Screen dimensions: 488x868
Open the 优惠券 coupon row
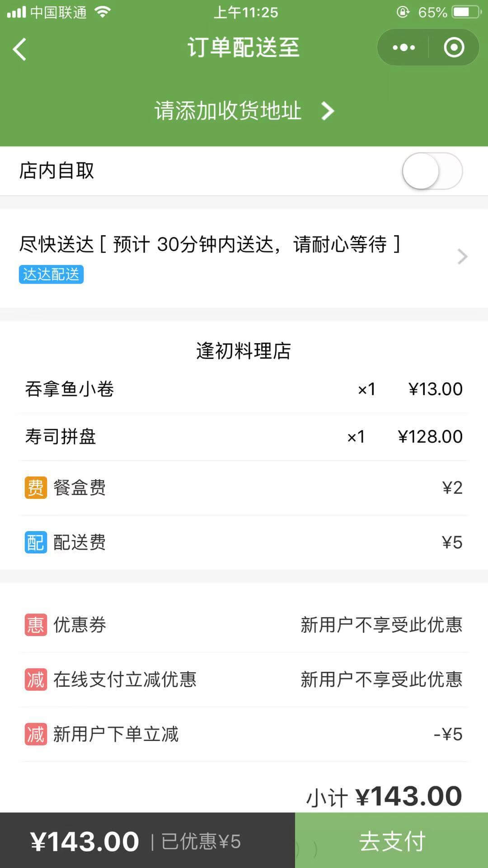[244, 625]
